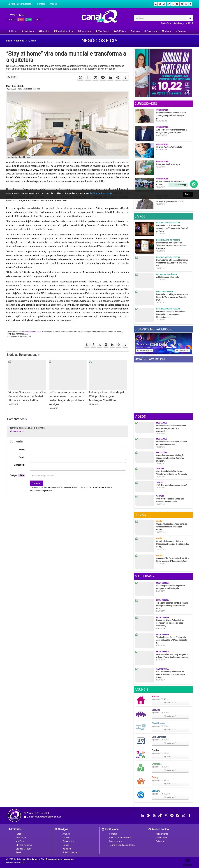Expand the Notícias dropdown menu
199x868 pixels.
pyautogui.click(x=27, y=31)
